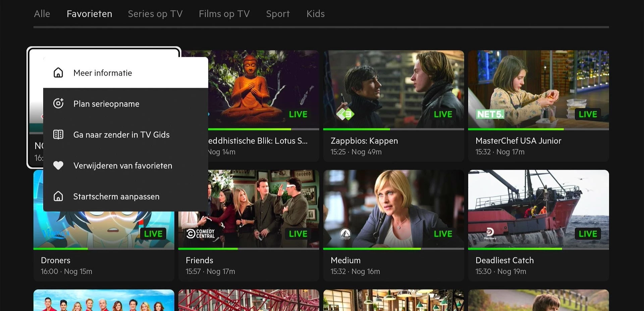This screenshot has height=311, width=644.
Task: Click the record icon beside Plan serieopname
Action: pyautogui.click(x=58, y=103)
